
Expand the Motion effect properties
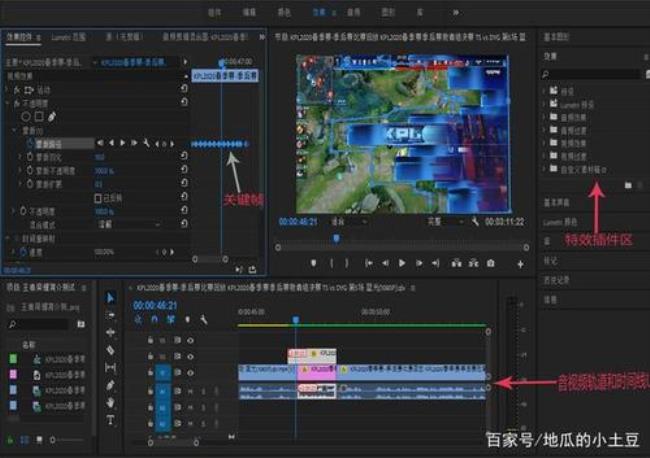click(7, 90)
